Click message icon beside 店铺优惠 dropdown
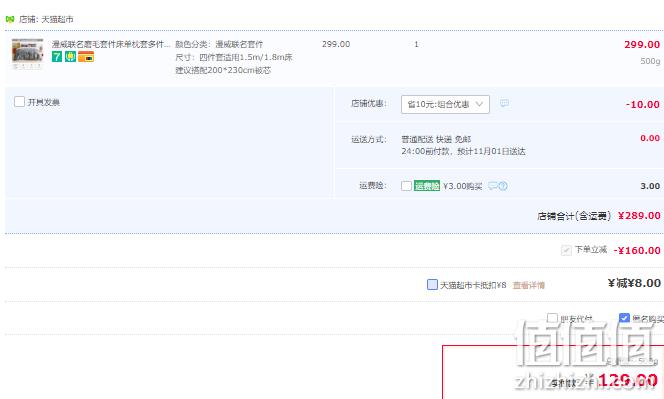The height and width of the screenshot is (399, 664). pyautogui.click(x=504, y=103)
